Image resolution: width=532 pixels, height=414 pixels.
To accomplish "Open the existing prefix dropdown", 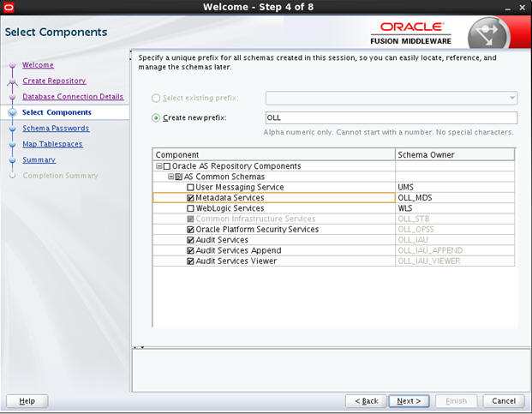I will coord(512,98).
